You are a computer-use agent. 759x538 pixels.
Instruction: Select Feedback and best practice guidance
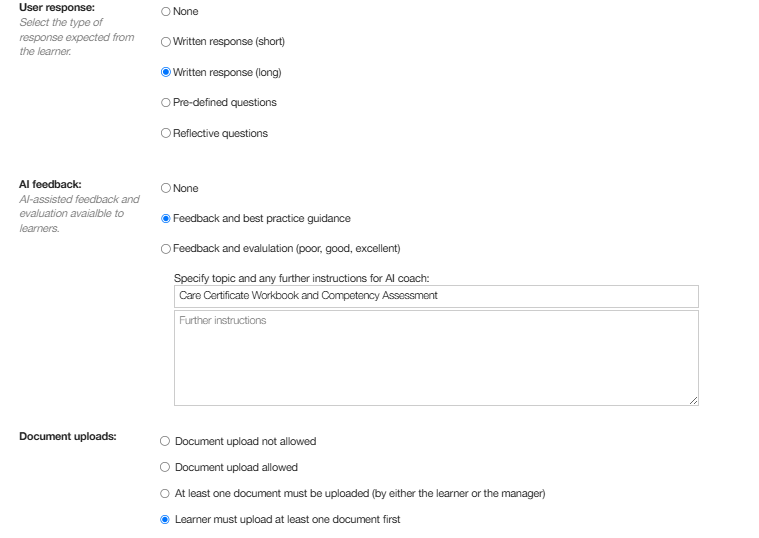[166, 218]
